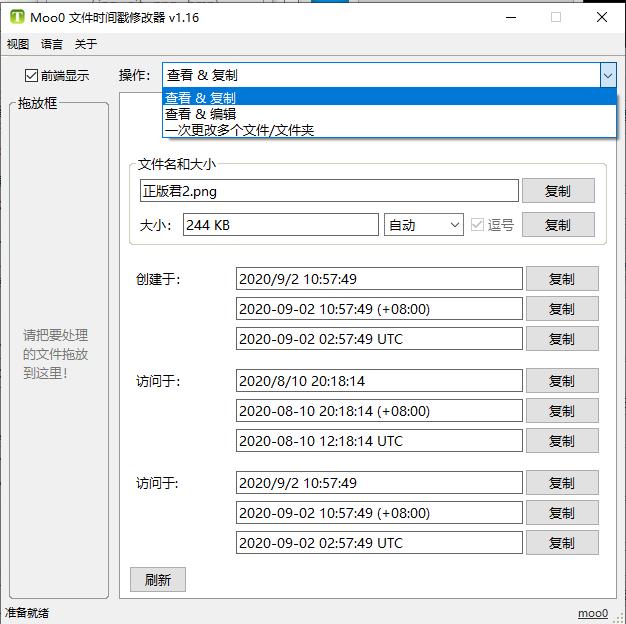
Task: Copy bottom 访问于 2020-09-02 10:57:49 (+08:00)
Action: point(562,513)
